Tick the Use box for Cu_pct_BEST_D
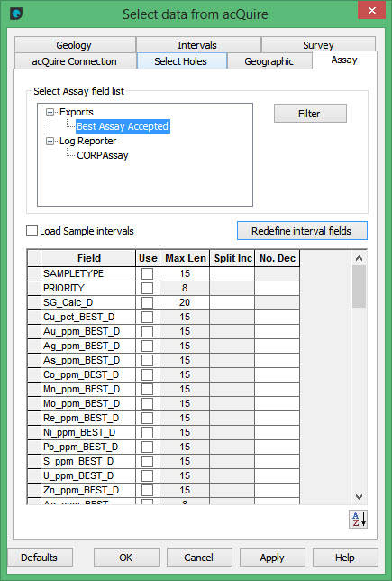This screenshot has height=581, width=392. tap(147, 317)
